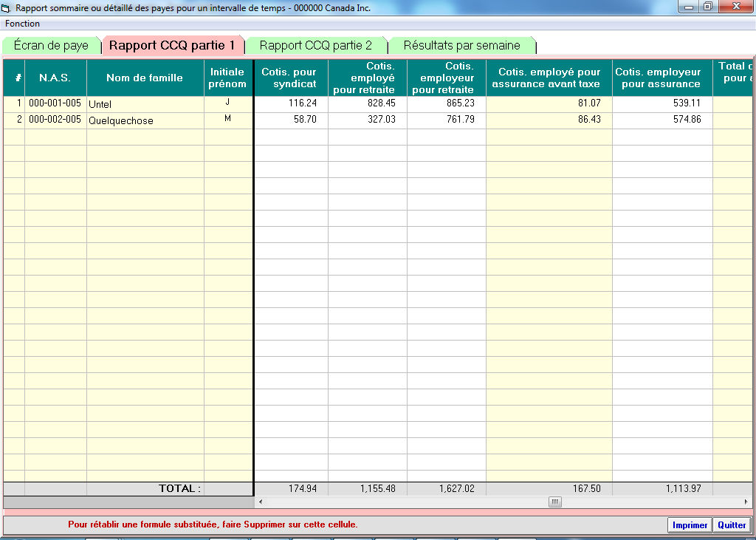756x540 pixels.
Task: Click the 116.24 union dues cell
Action: pyautogui.click(x=289, y=103)
